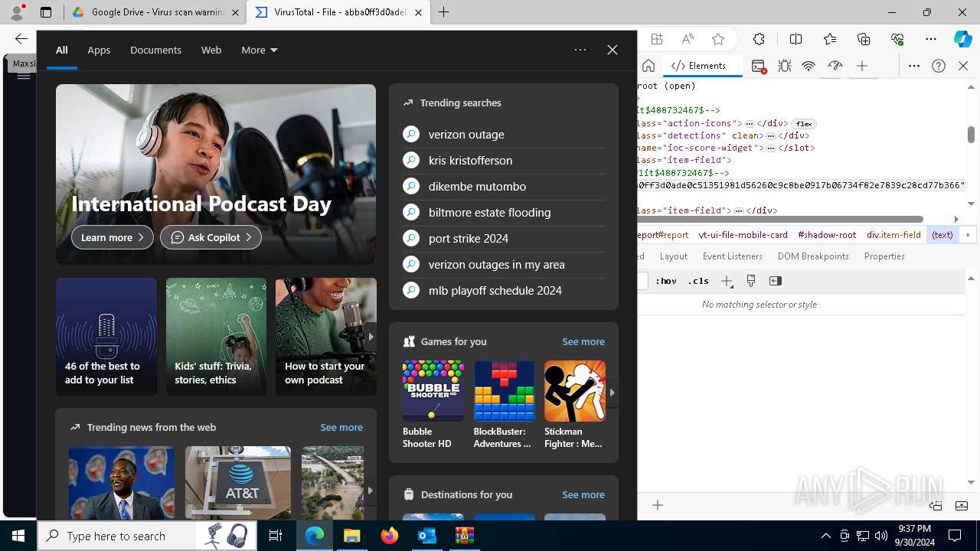Add more tools in DevTools tab bar

[x=862, y=66]
